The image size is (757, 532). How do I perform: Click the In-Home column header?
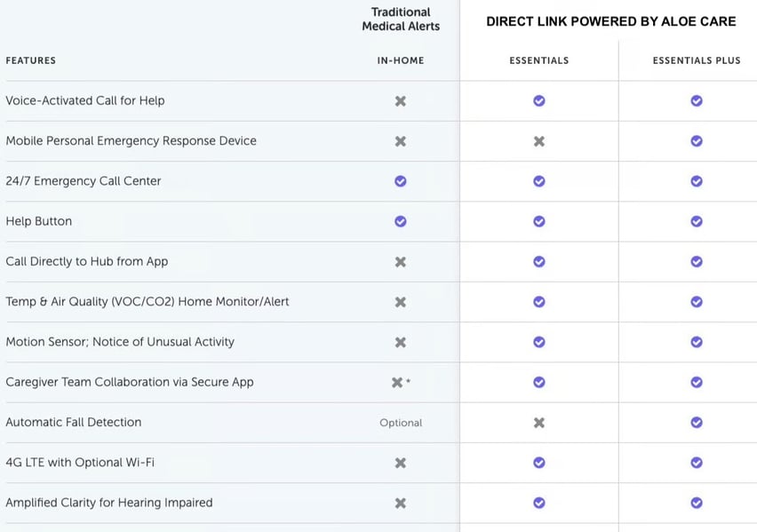400,60
